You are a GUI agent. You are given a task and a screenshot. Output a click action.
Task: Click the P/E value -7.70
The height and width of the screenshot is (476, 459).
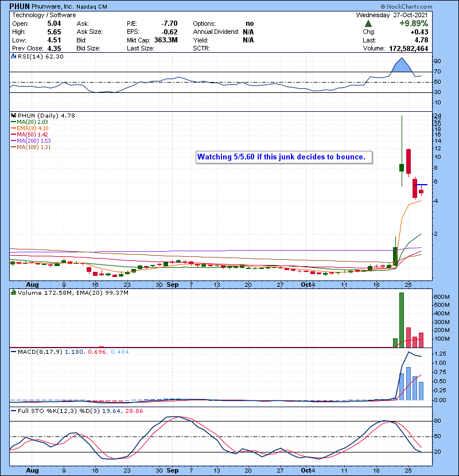coord(169,24)
